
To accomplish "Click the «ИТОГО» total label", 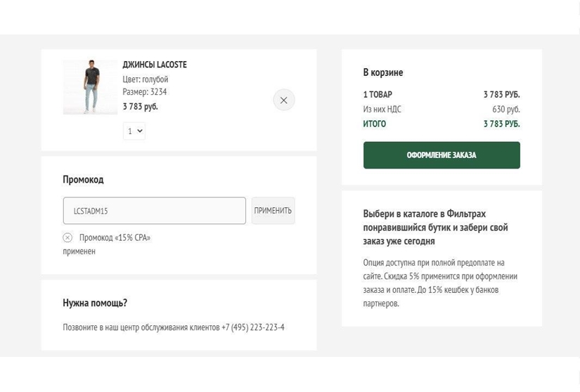I will pyautogui.click(x=374, y=124).
